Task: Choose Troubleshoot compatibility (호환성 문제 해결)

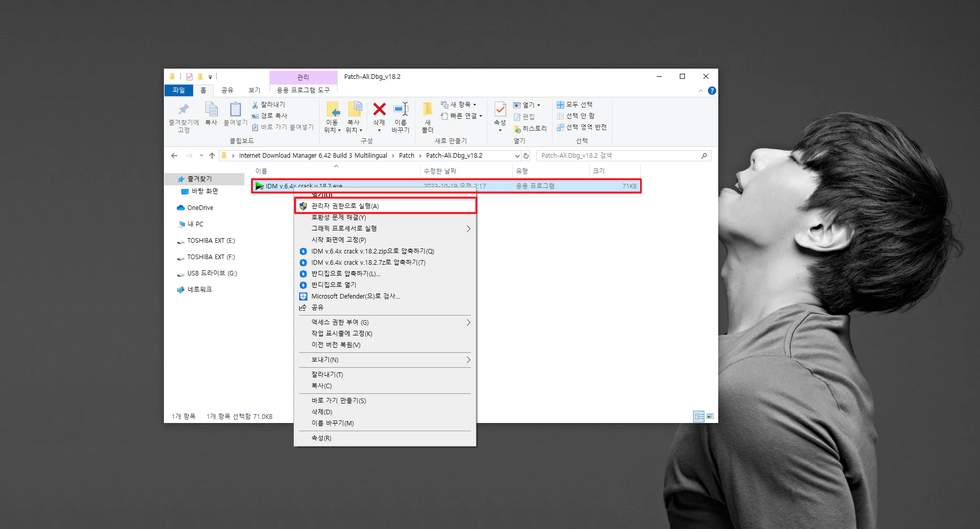Action: pyautogui.click(x=385, y=217)
